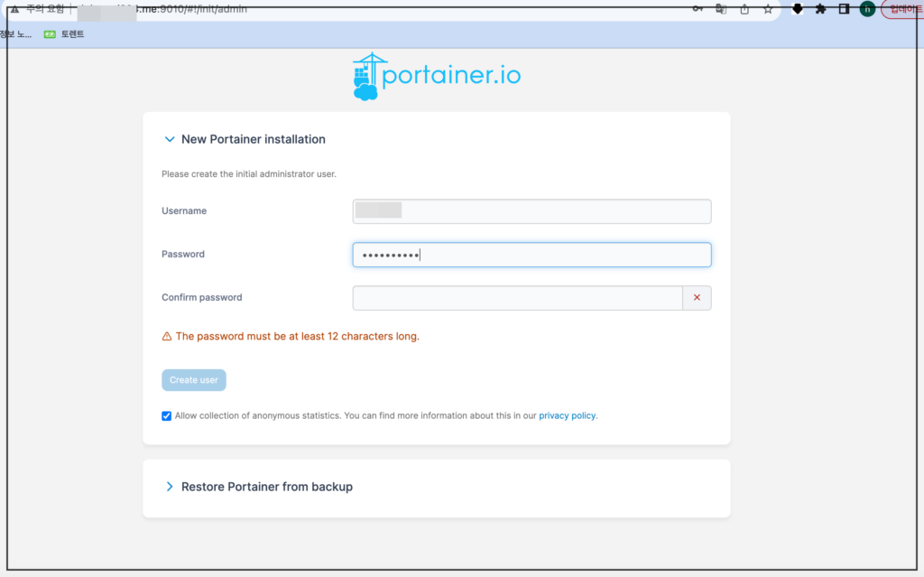This screenshot has height=577, width=924.
Task: Click the password key icon in address bar
Action: click(698, 9)
